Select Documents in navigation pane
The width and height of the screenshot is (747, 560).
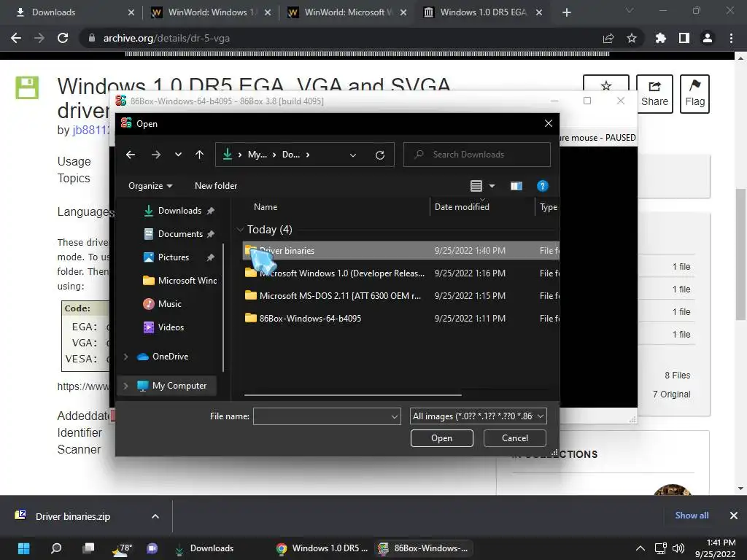click(x=180, y=234)
